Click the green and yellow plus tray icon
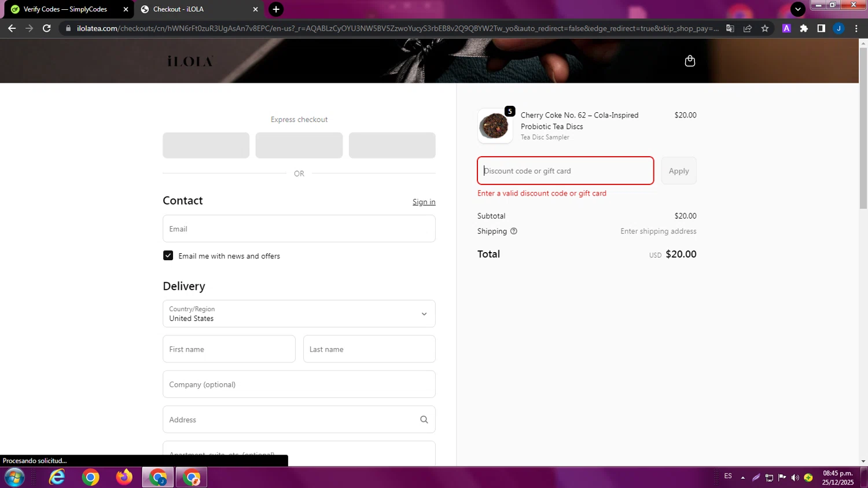Viewport: 868px width, 488px height. click(808, 478)
